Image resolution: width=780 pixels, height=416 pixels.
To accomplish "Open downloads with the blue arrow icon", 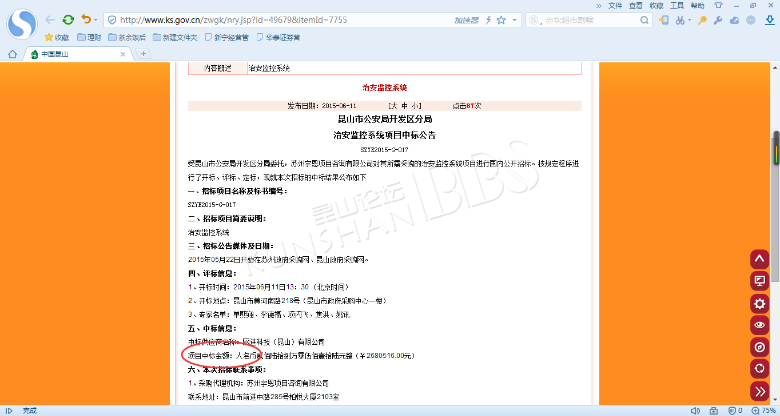I will point(770,20).
